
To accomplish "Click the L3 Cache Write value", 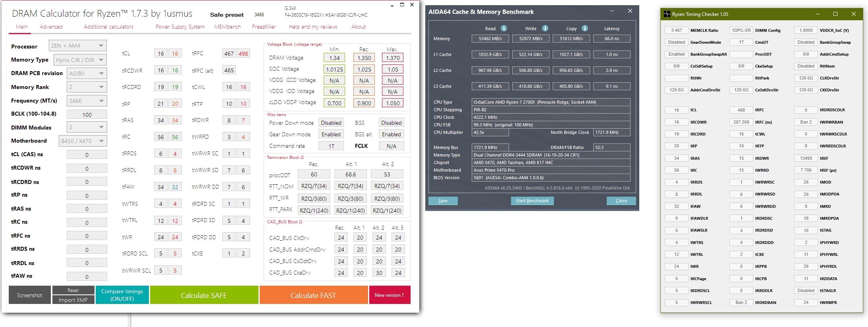I will point(531,86).
